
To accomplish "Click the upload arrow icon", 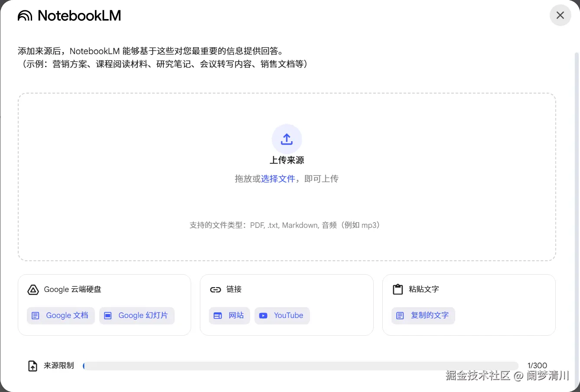I will click(x=287, y=139).
